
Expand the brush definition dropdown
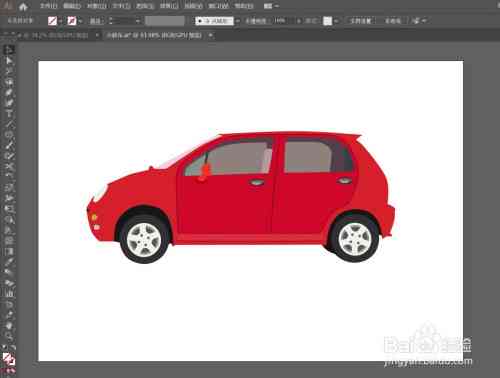click(x=237, y=21)
